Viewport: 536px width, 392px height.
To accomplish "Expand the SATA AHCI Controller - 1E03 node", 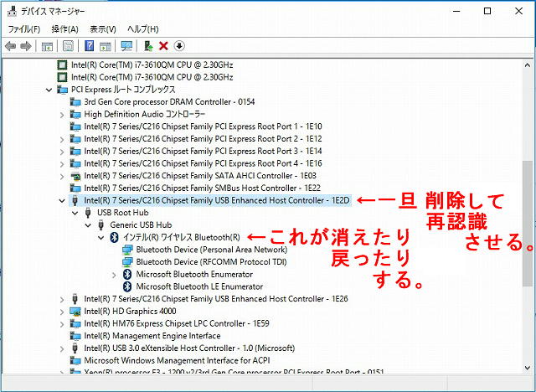I will pyautogui.click(x=62, y=176).
